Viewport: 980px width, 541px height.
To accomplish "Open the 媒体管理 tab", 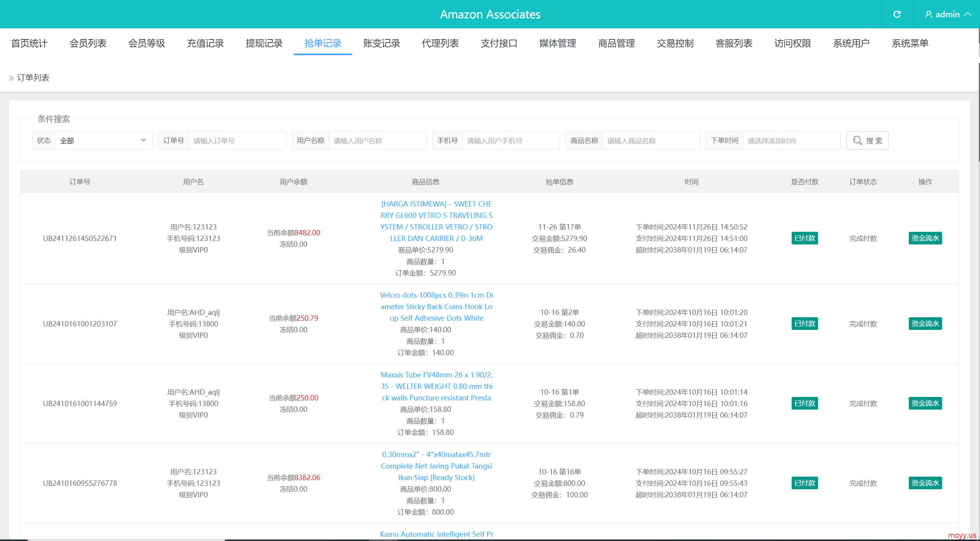I will click(x=558, y=43).
